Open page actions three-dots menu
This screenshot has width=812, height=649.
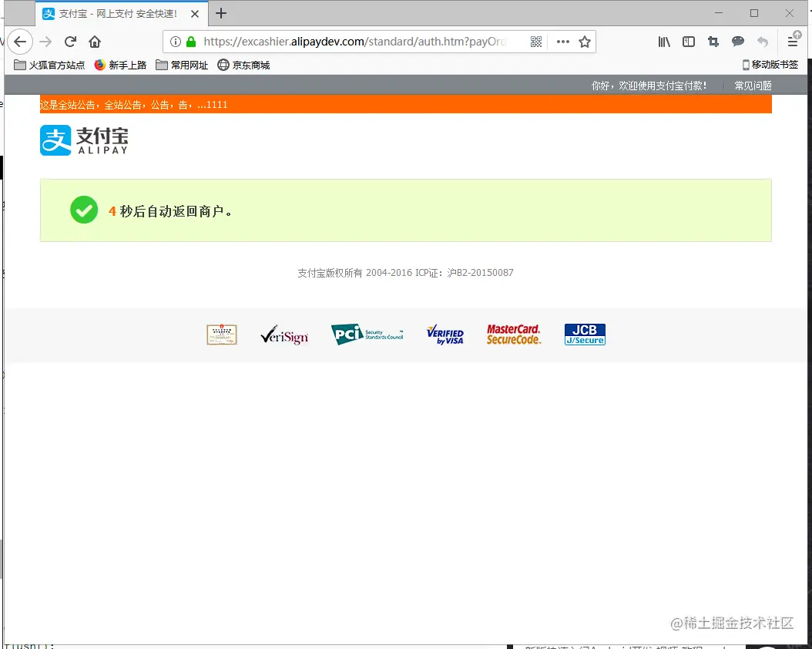pos(563,42)
